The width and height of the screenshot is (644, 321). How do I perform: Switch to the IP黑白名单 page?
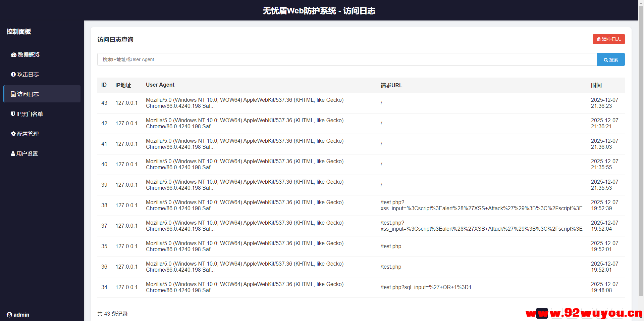(x=30, y=114)
